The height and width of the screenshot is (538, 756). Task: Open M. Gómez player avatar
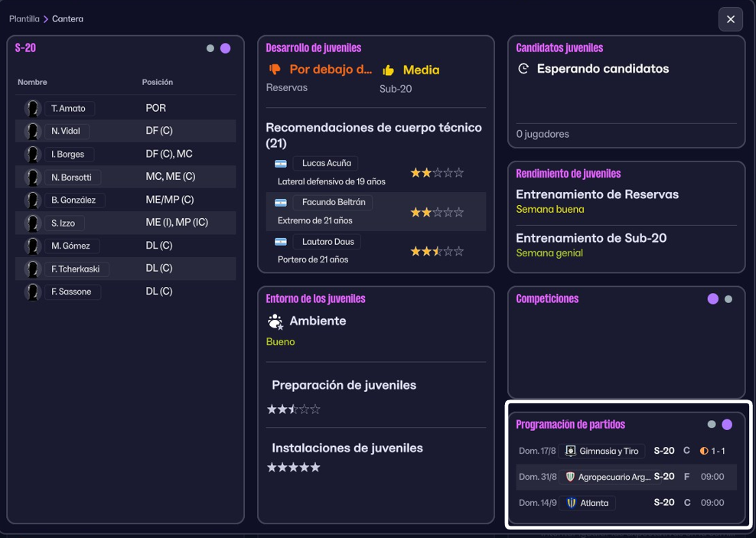[x=33, y=246]
